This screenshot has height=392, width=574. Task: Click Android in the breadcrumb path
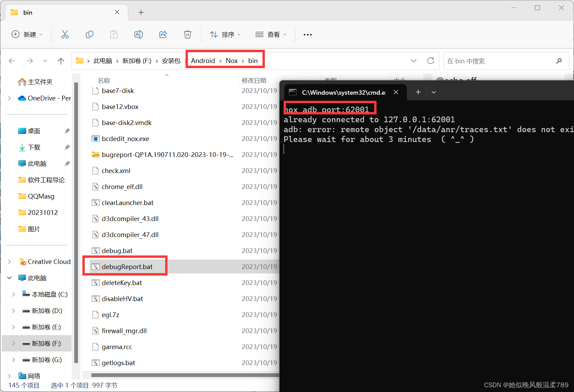click(x=203, y=61)
